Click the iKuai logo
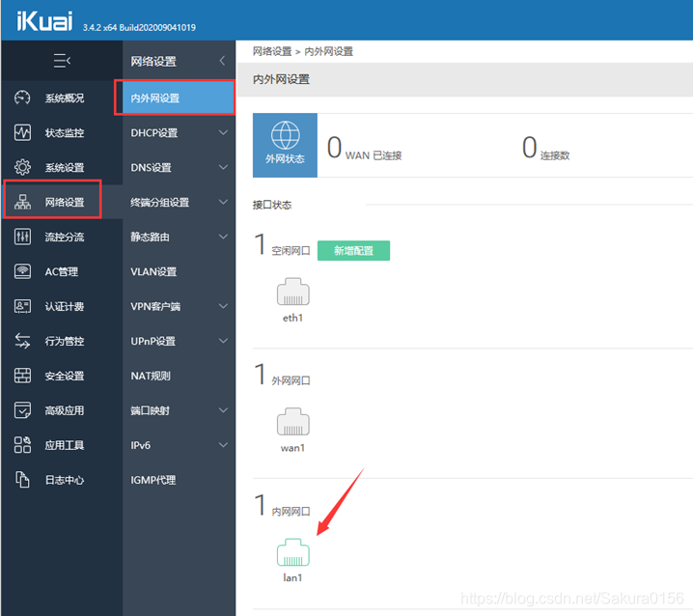Screen dimensions: 693x616 44,21
